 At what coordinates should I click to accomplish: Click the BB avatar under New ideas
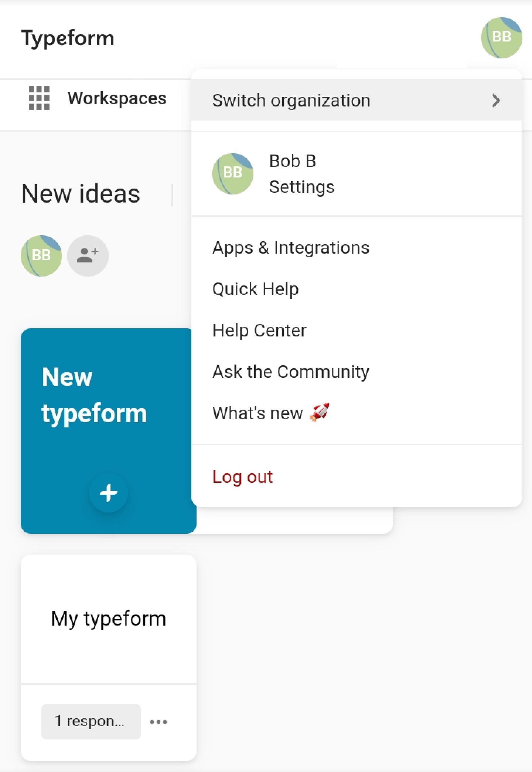click(41, 255)
